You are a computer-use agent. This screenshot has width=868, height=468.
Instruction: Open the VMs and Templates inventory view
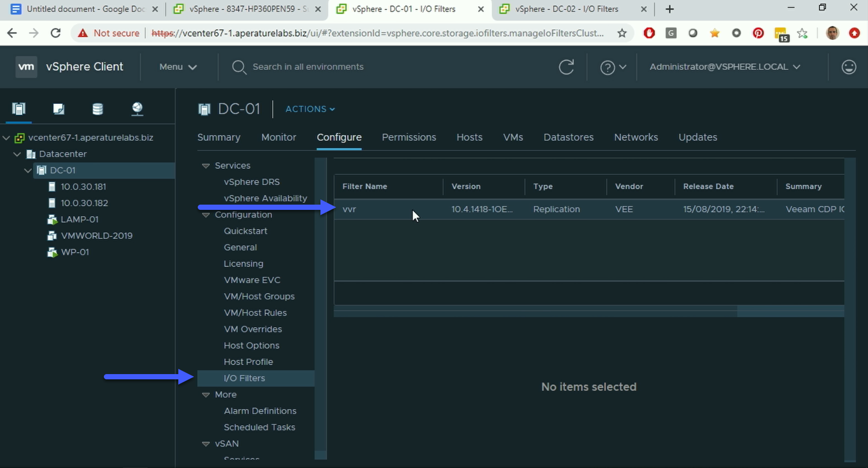pos(58,109)
